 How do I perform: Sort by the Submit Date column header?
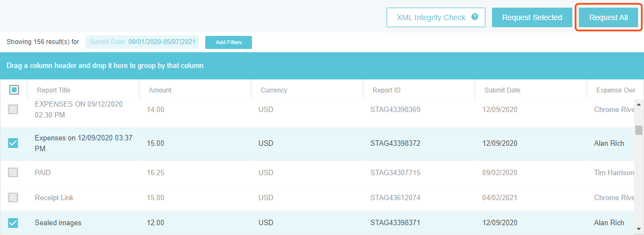click(x=502, y=90)
